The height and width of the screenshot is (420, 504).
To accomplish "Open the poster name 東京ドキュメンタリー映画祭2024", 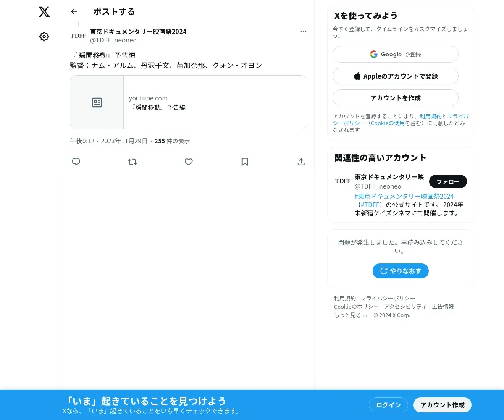I will (138, 31).
